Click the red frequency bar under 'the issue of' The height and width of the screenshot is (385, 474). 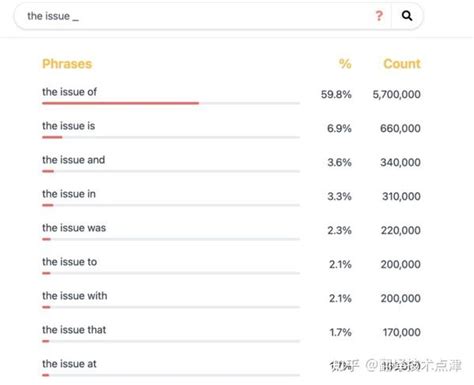[x=120, y=103]
